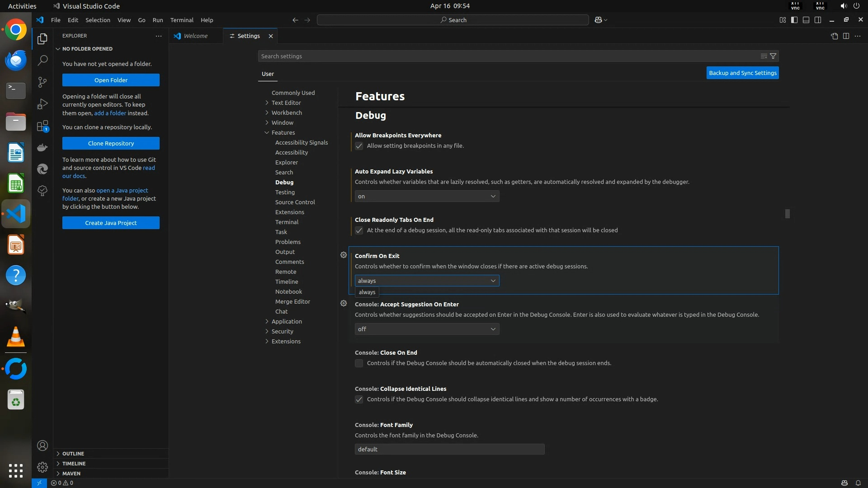This screenshot has width=868, height=488.
Task: Click the gear beside Confirm On Exit
Action: click(x=344, y=255)
